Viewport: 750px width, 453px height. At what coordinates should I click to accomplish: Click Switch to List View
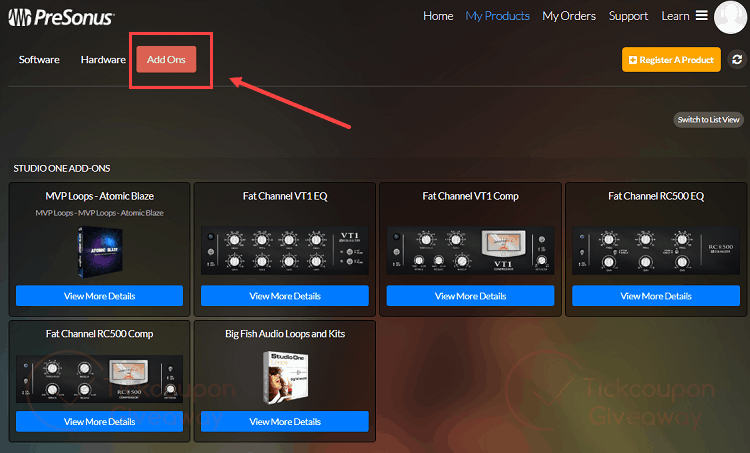(708, 120)
